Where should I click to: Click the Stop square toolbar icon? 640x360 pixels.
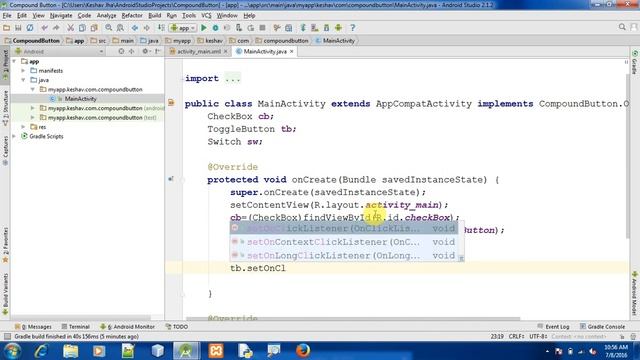pos(262,28)
